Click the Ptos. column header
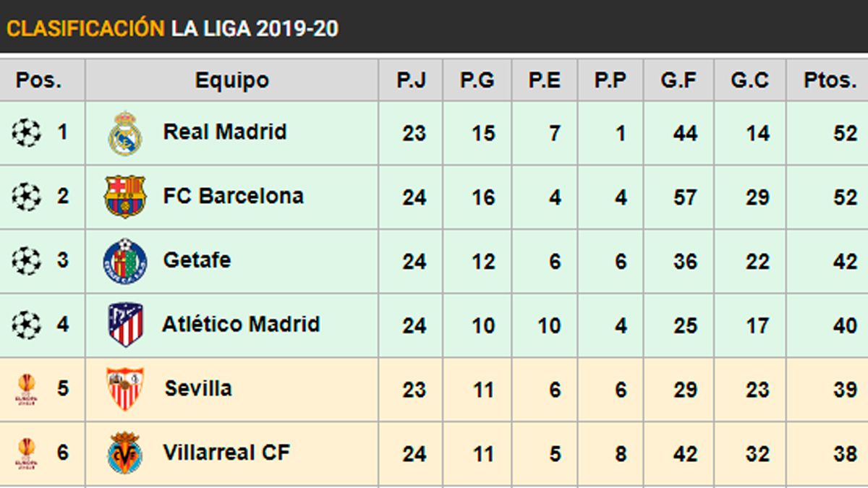The height and width of the screenshot is (488, 868). click(x=830, y=80)
